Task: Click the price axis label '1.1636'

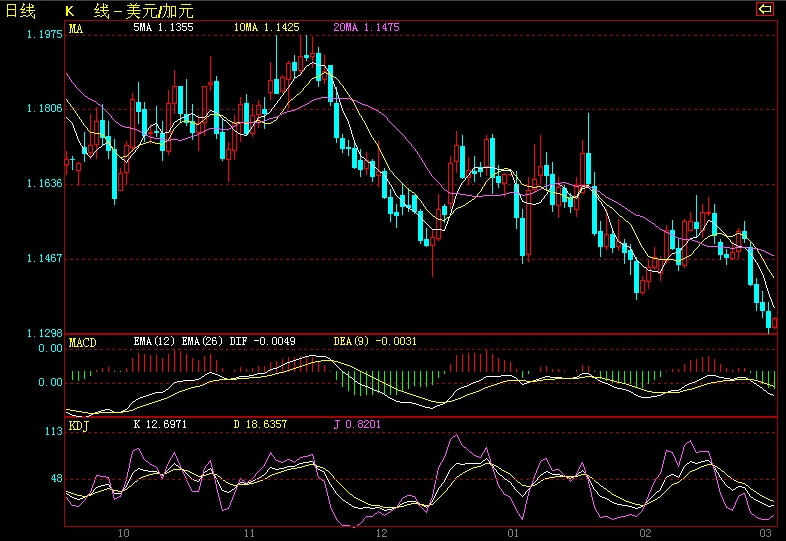Action: tap(44, 184)
